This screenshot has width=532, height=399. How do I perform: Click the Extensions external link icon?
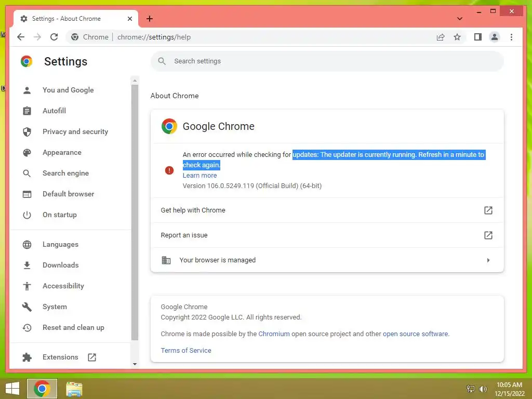(92, 357)
